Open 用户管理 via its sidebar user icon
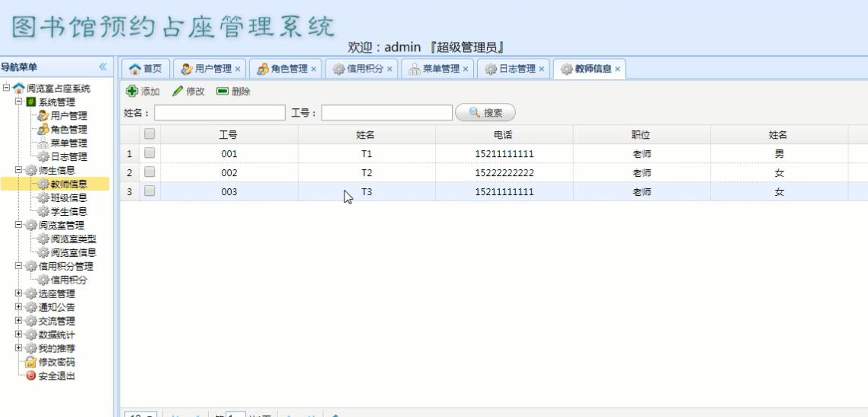The height and width of the screenshot is (417, 868). click(43, 116)
